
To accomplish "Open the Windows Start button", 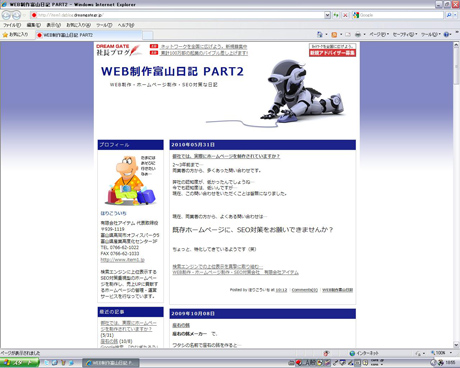I will pyautogui.click(x=19, y=363).
